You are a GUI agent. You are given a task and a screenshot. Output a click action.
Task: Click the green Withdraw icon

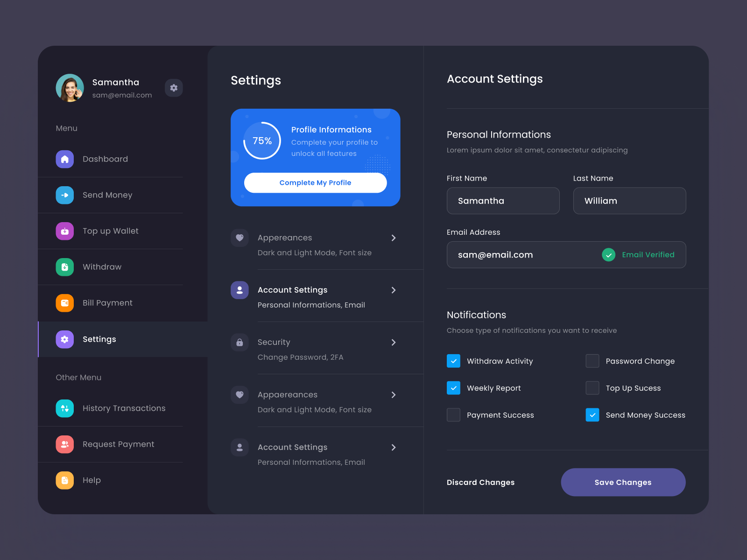(65, 267)
